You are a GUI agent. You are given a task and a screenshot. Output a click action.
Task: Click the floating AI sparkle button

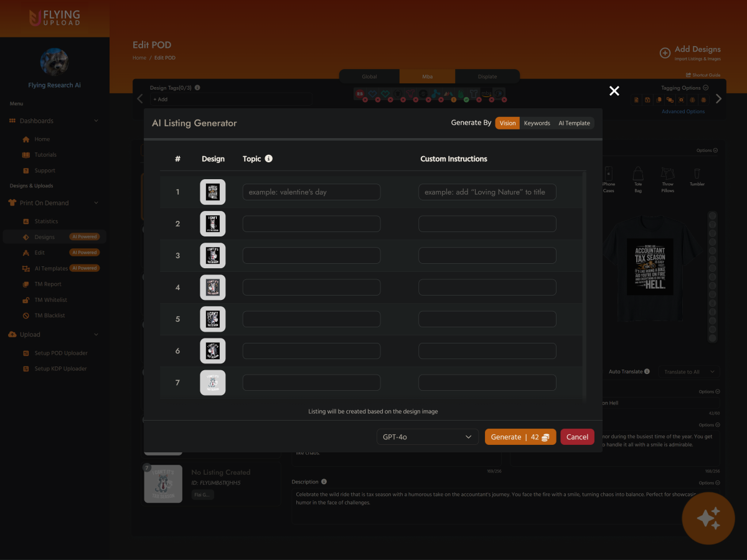tap(708, 518)
